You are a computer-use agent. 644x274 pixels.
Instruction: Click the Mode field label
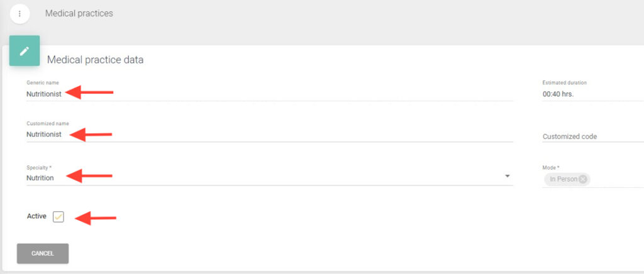click(x=550, y=168)
